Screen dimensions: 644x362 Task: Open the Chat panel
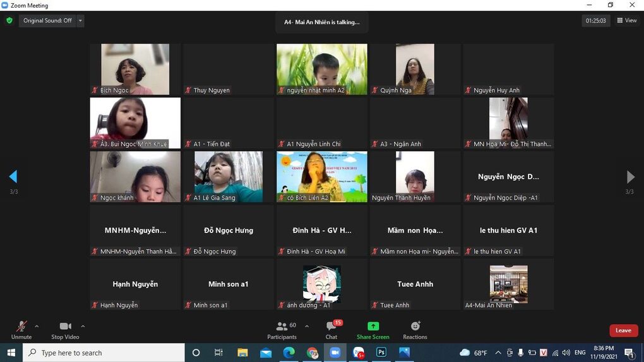331,329
